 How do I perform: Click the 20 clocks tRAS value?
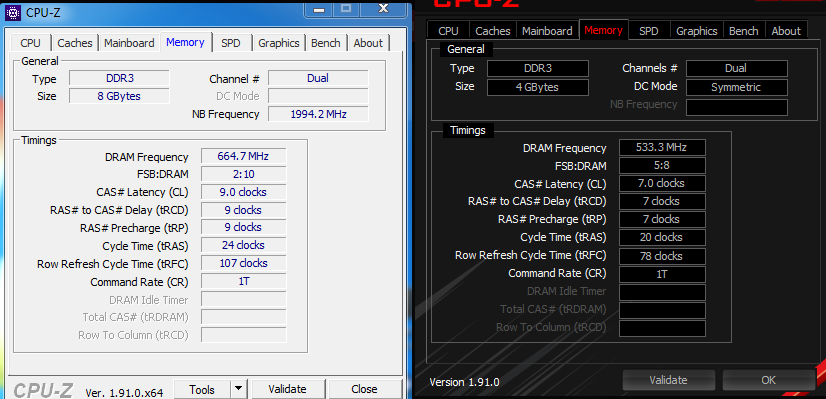coord(662,237)
